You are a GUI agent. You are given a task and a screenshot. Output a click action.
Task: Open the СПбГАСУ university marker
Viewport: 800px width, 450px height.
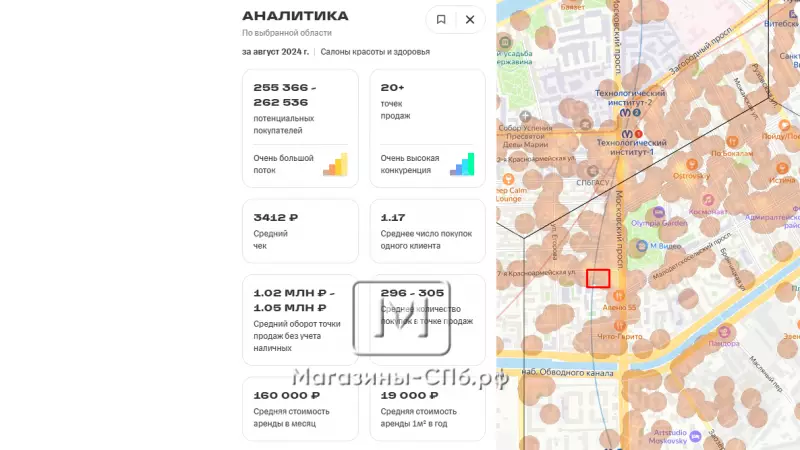tap(592, 171)
